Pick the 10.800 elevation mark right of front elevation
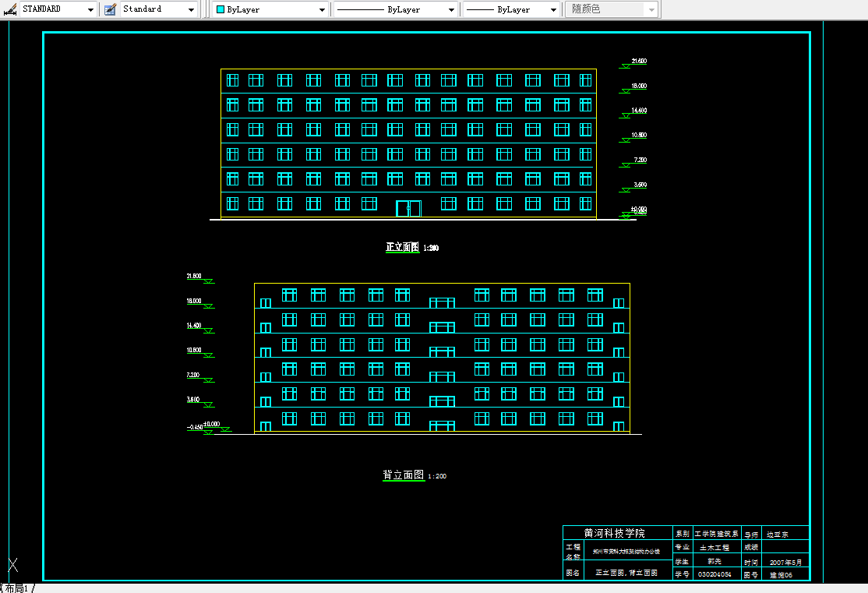Viewport: 868px width, 593px height. click(633, 137)
